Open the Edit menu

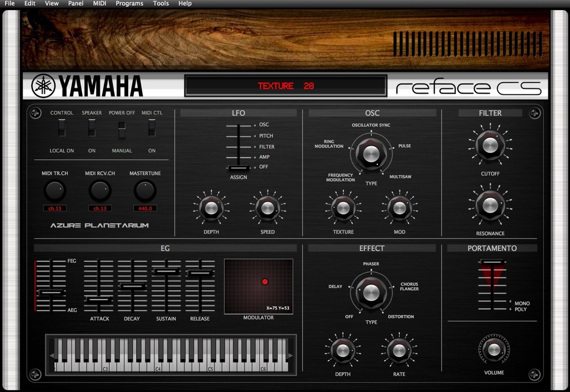[x=30, y=3]
